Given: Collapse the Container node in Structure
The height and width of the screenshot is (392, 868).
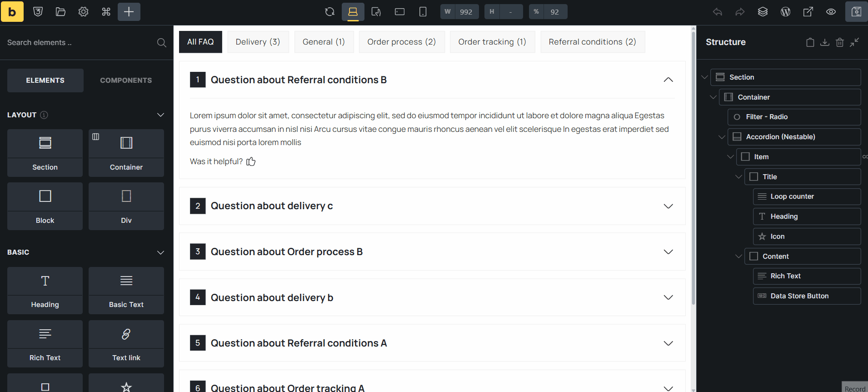Looking at the screenshot, I should (713, 97).
